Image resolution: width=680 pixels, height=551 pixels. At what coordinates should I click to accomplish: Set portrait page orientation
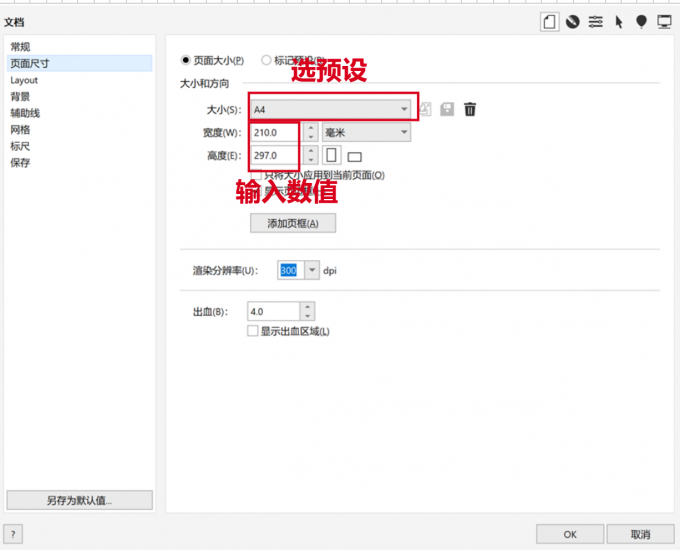(331, 155)
